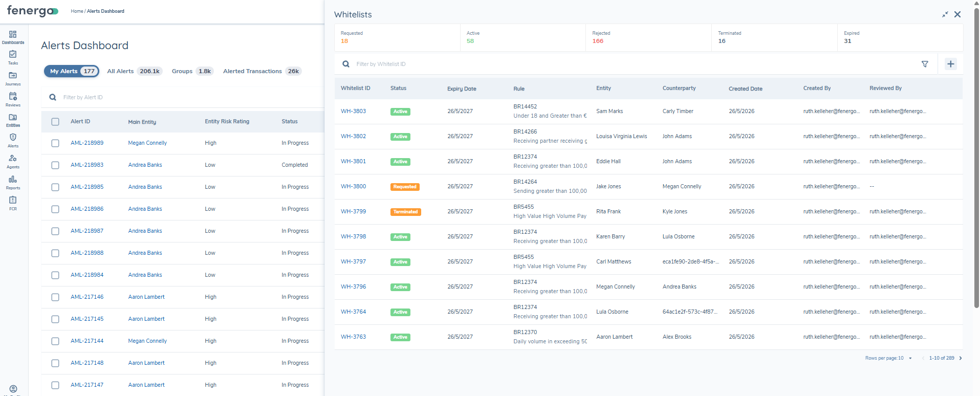Click the Terminated status badge of WH-3799
Screen dimensions: 980x396
pyautogui.click(x=405, y=212)
